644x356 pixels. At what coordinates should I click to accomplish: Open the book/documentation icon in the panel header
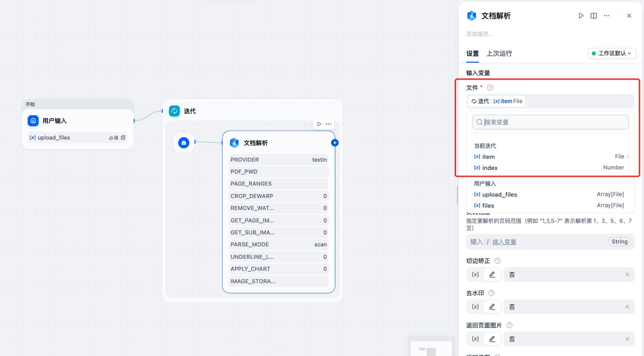pos(594,15)
